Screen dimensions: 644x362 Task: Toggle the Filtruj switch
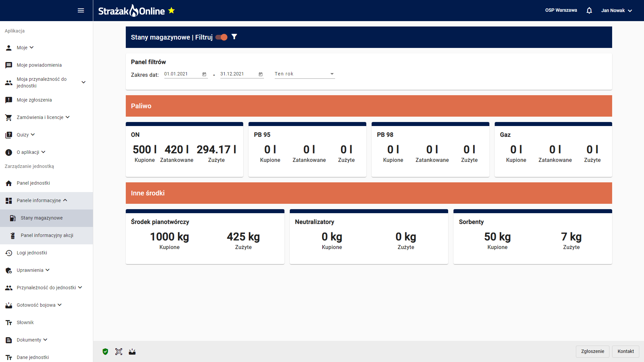(x=221, y=37)
